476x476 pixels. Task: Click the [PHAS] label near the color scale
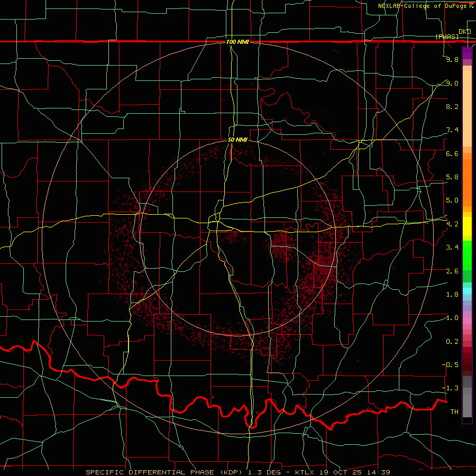447,37
